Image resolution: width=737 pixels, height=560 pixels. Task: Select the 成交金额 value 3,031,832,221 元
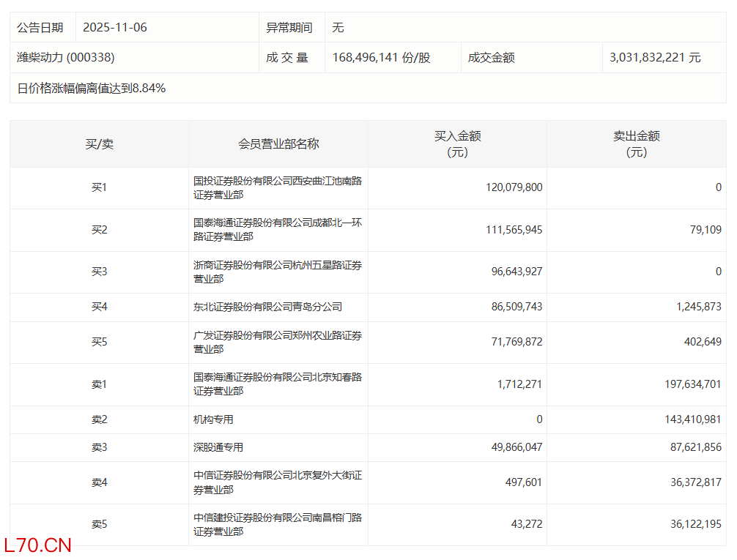[655, 57]
